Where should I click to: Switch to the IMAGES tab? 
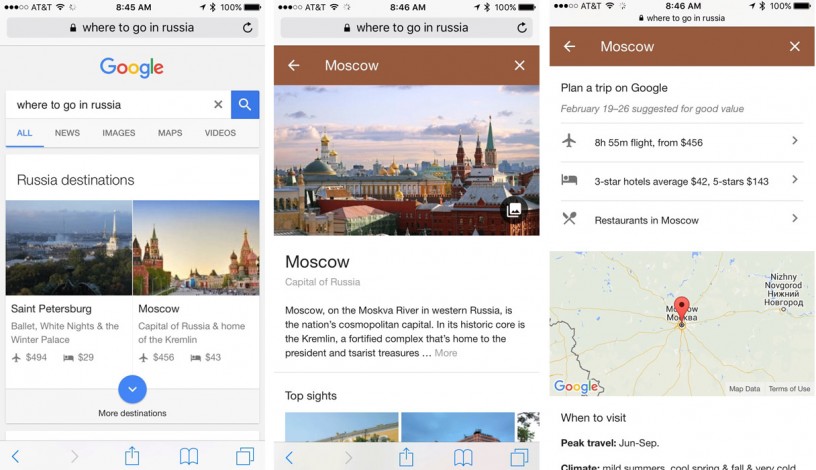click(119, 133)
